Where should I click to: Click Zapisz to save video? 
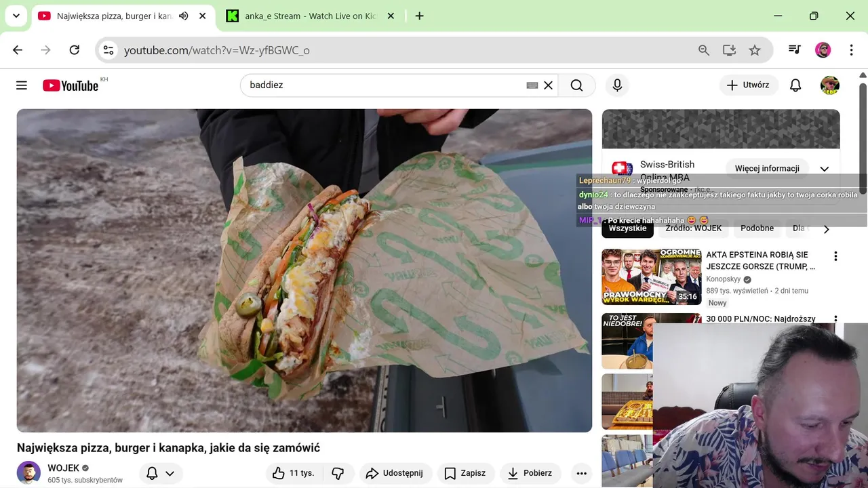465,473
